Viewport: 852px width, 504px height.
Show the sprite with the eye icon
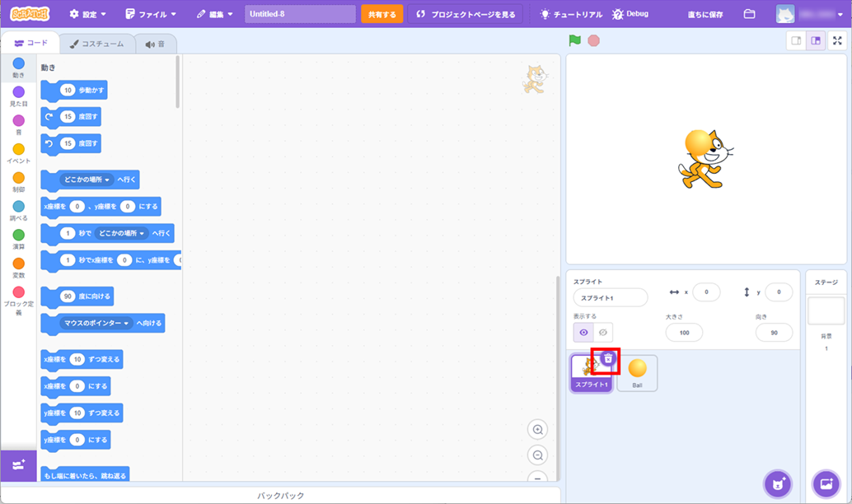(584, 332)
